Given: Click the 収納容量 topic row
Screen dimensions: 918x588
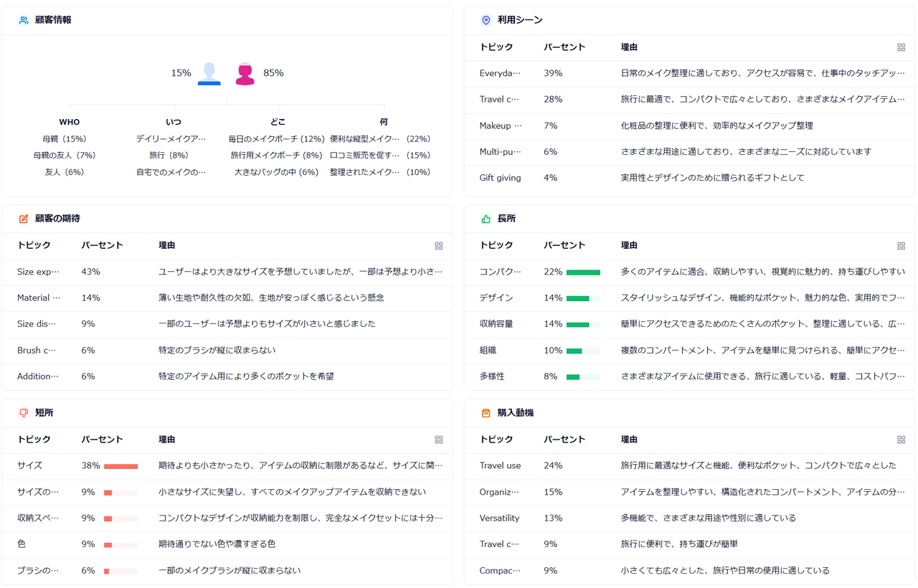Looking at the screenshot, I should pos(688,324).
